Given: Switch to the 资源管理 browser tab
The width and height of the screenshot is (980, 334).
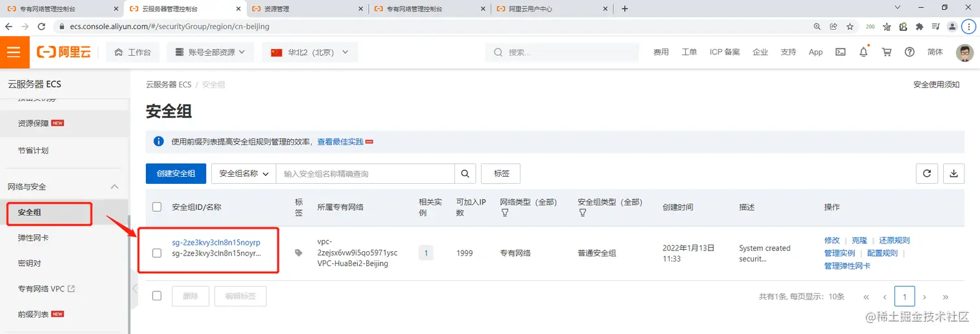Looking at the screenshot, I should click(x=307, y=9).
